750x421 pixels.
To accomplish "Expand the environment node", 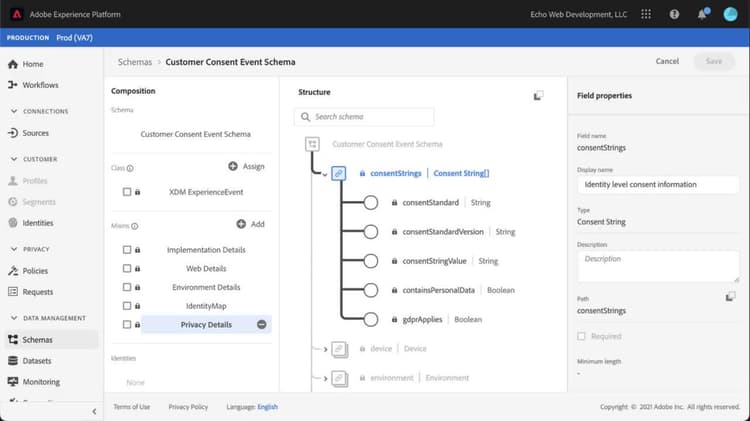I will pos(325,378).
